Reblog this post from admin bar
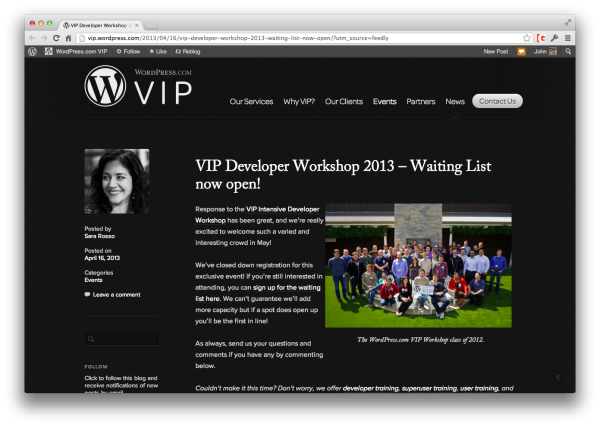The height and width of the screenshot is (427, 600). [188, 51]
